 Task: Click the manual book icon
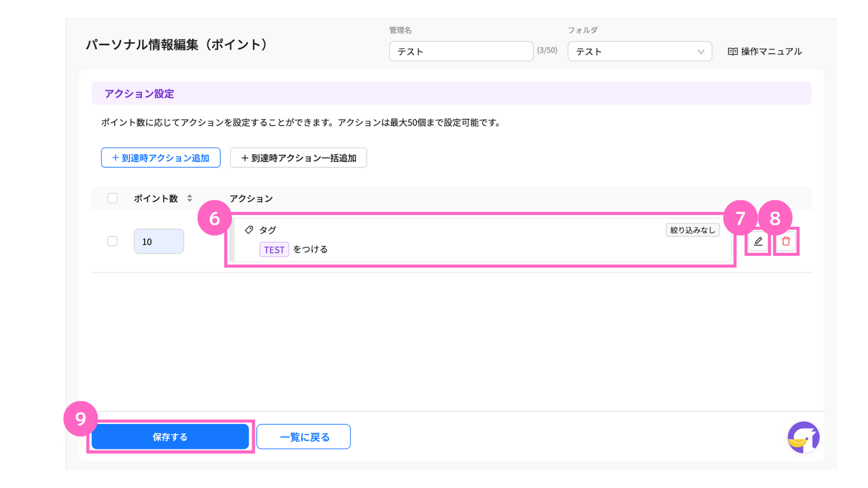tap(732, 52)
